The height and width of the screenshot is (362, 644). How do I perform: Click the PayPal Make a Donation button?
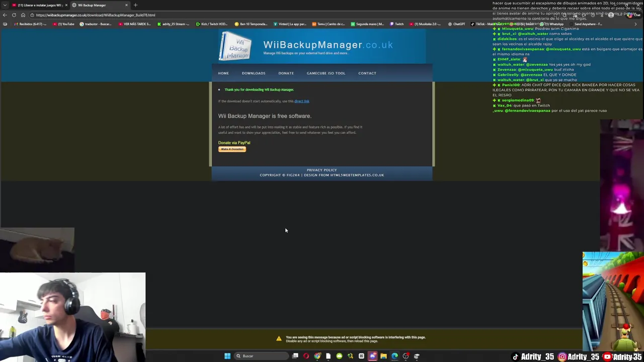coord(232,149)
